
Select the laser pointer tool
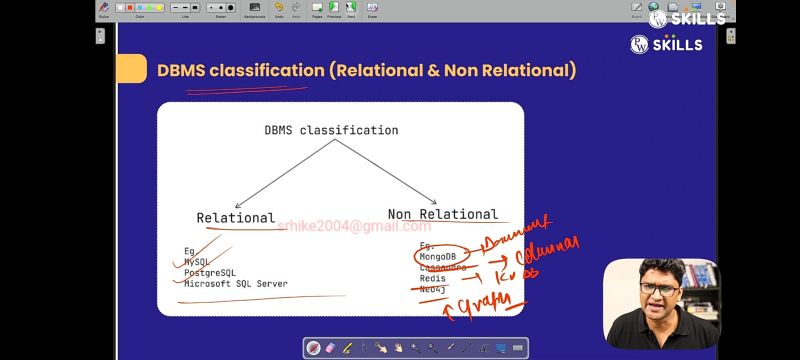(450, 348)
